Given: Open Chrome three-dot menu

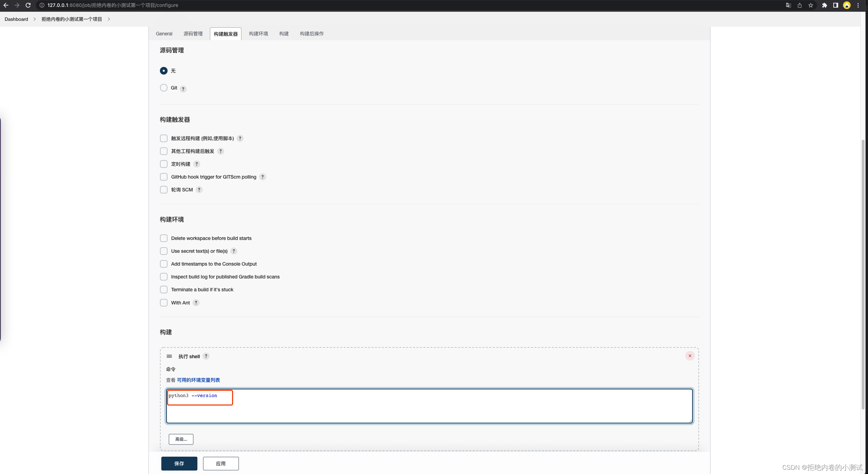Looking at the screenshot, I should point(858,5).
